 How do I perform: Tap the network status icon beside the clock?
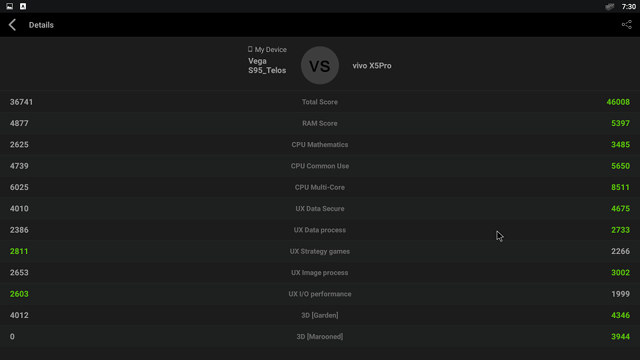tap(609, 7)
